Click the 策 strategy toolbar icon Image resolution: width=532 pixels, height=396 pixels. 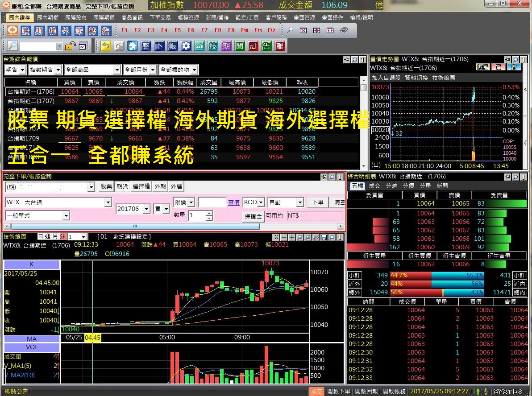[x=79, y=30]
